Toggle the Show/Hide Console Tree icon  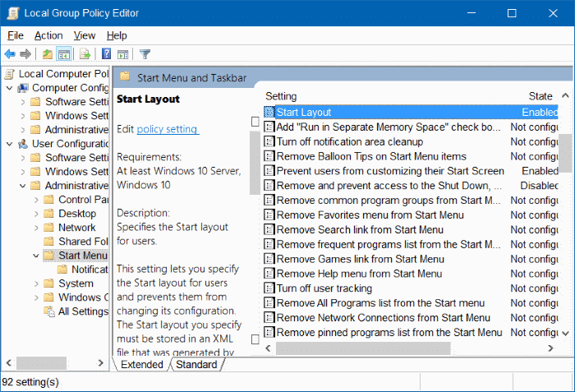pos(64,54)
